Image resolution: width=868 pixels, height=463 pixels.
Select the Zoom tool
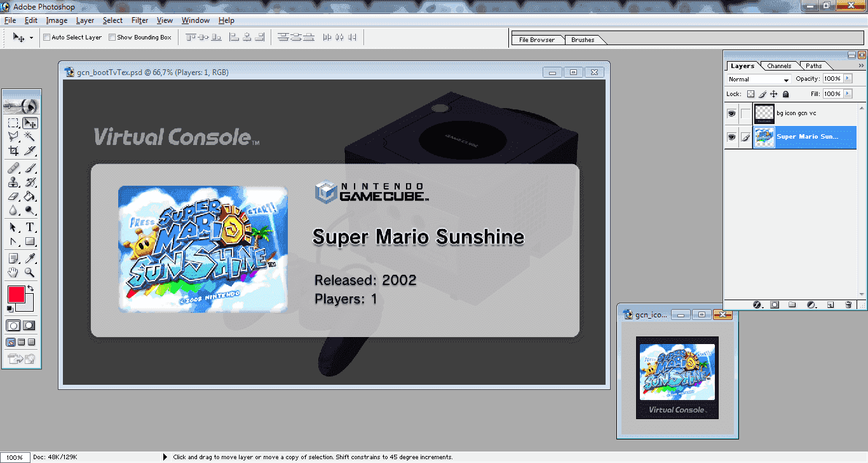[30, 273]
